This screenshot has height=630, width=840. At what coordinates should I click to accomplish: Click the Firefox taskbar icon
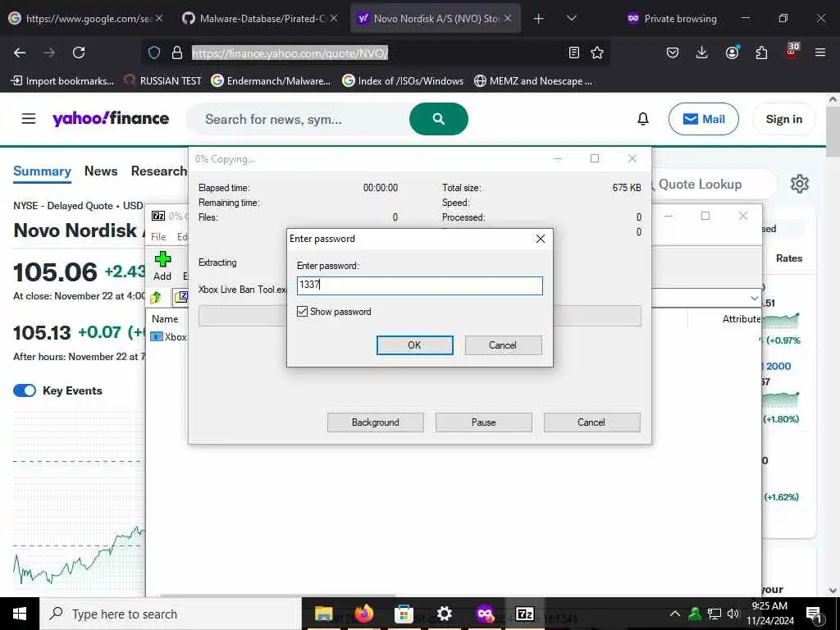pyautogui.click(x=363, y=614)
